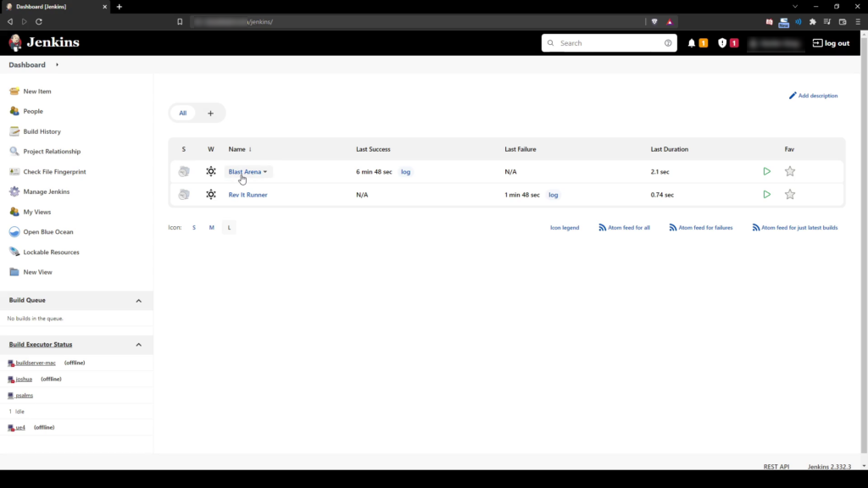Set icon size to L
The image size is (868, 488).
[x=229, y=227]
